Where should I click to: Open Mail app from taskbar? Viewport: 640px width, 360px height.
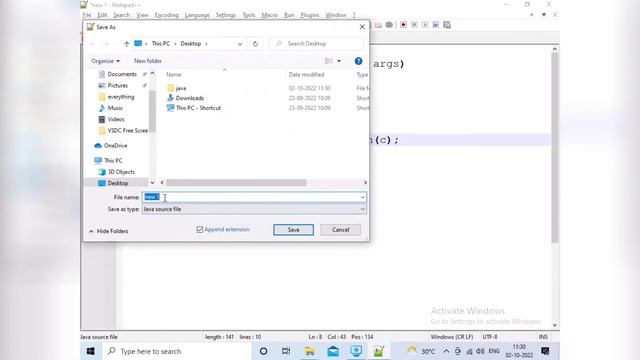[x=333, y=351]
